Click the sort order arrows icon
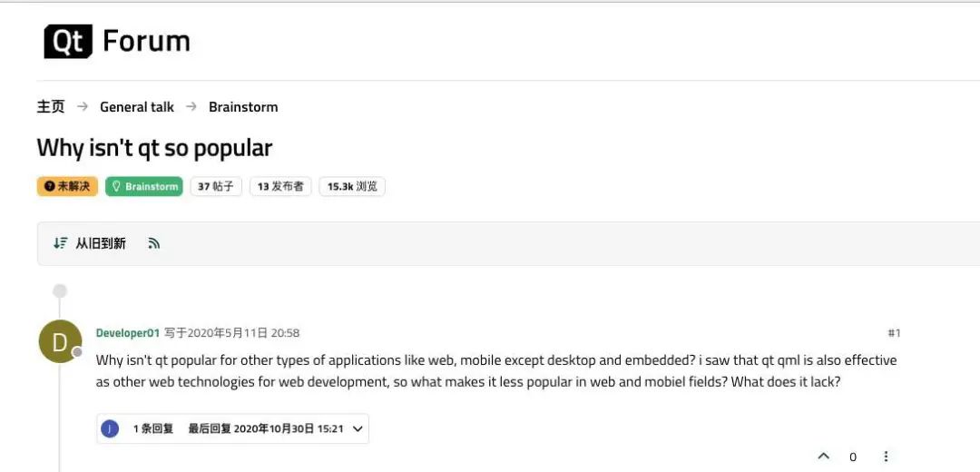Screen dimensions: 980x472 60,243
